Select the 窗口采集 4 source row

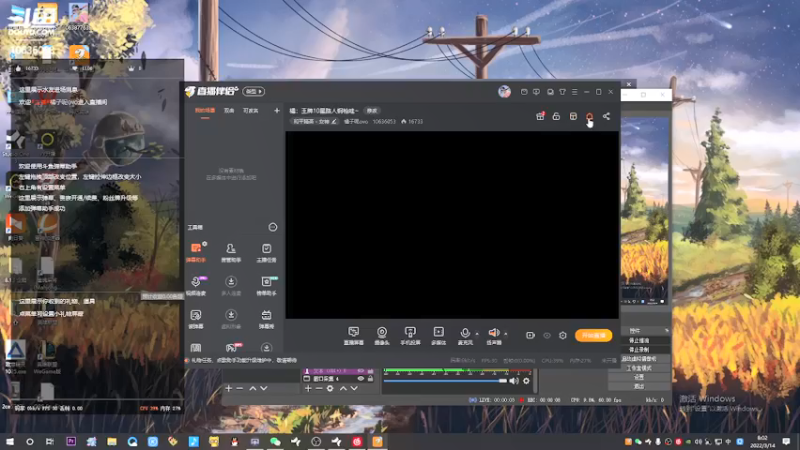click(339, 379)
